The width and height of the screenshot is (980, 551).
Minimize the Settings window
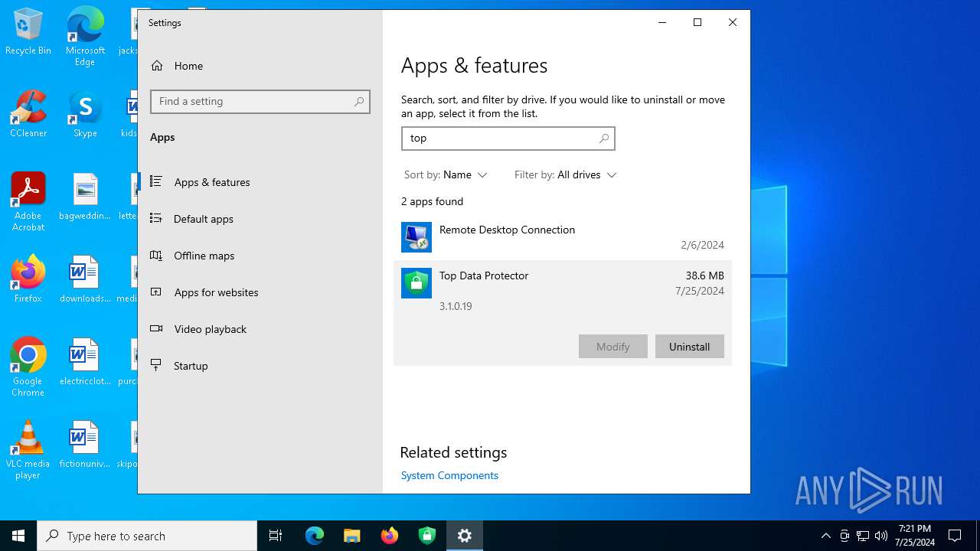click(662, 22)
